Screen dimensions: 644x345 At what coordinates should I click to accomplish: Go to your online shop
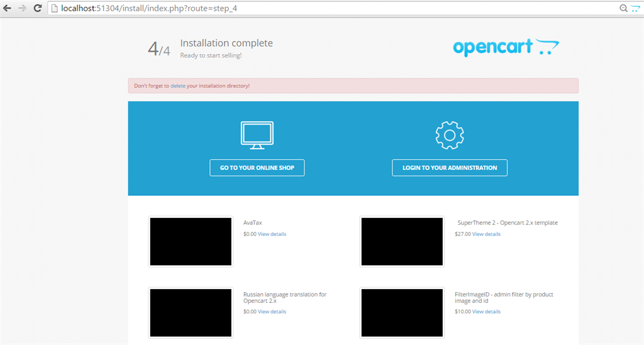pyautogui.click(x=257, y=167)
